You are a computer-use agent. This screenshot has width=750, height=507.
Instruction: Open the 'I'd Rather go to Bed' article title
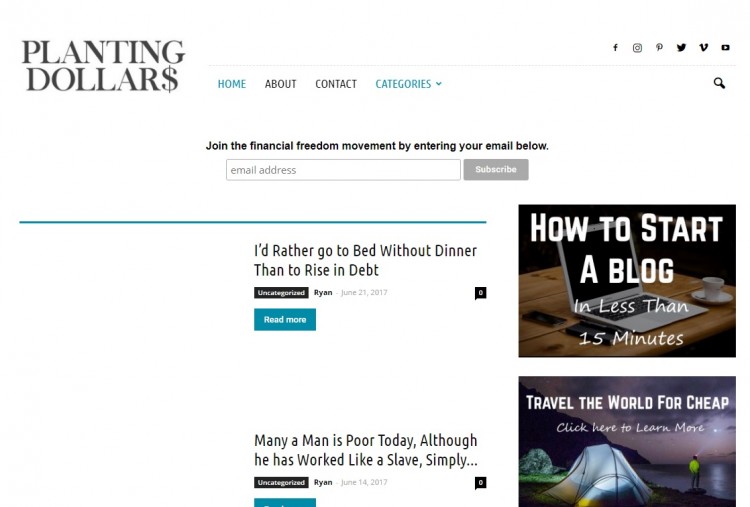pos(365,260)
